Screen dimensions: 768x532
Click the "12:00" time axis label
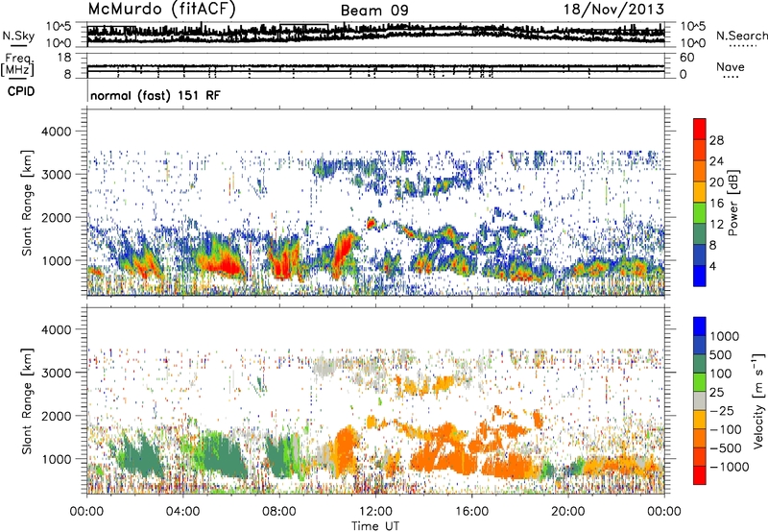(375, 512)
